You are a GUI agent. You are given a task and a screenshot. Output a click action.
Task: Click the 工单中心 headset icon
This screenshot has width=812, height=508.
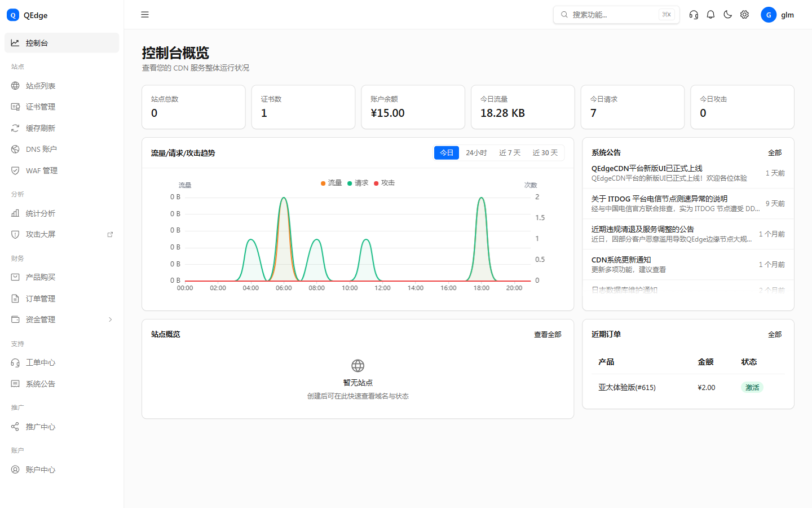pyautogui.click(x=15, y=362)
